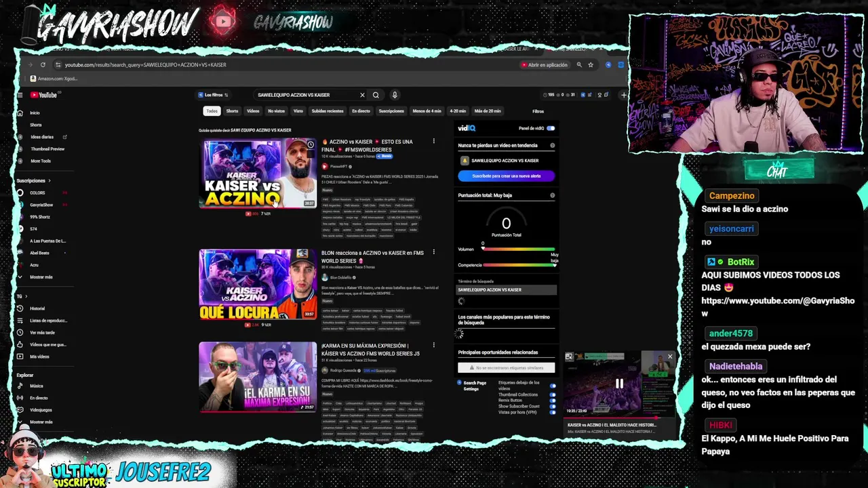The image size is (868, 488).
Task: Expand the Suscripciones section
Action: tap(33, 180)
